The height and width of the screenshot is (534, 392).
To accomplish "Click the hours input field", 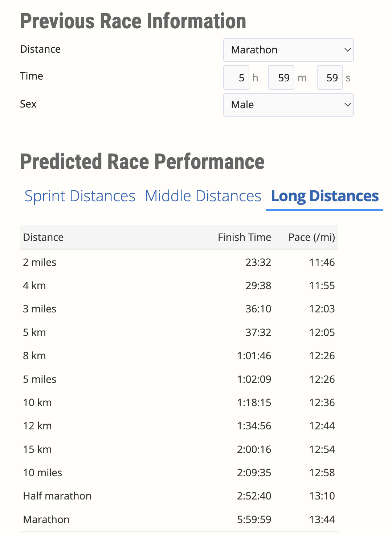I will point(236,77).
